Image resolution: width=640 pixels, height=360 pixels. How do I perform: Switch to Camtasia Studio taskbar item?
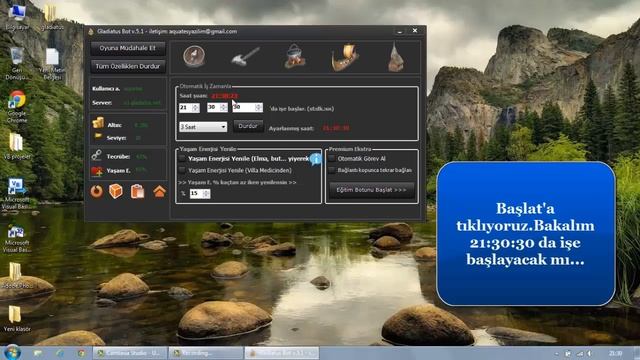click(130, 353)
